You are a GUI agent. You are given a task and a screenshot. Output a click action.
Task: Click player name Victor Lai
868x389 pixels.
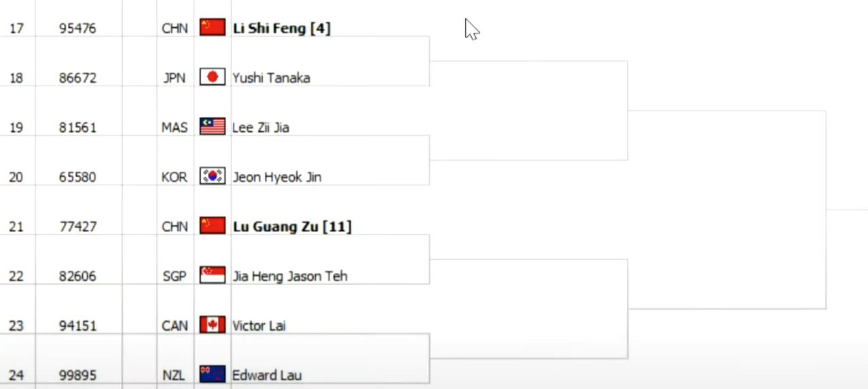coord(259,326)
